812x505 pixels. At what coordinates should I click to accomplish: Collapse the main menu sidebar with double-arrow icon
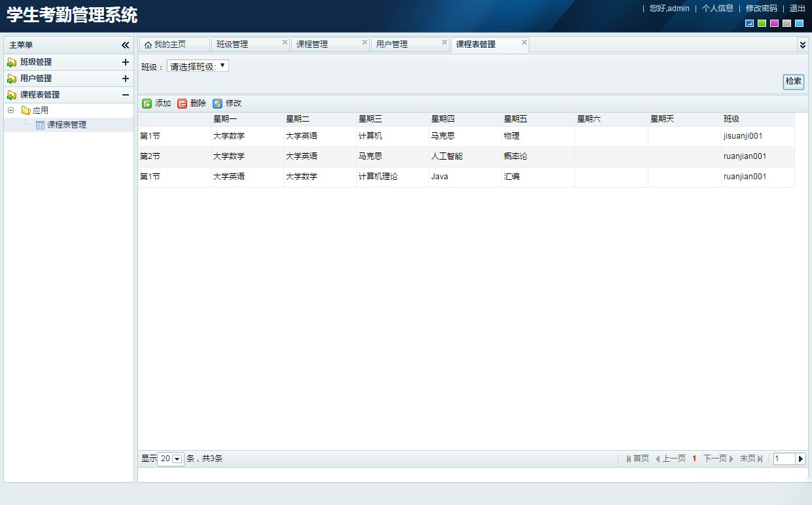[x=126, y=45]
